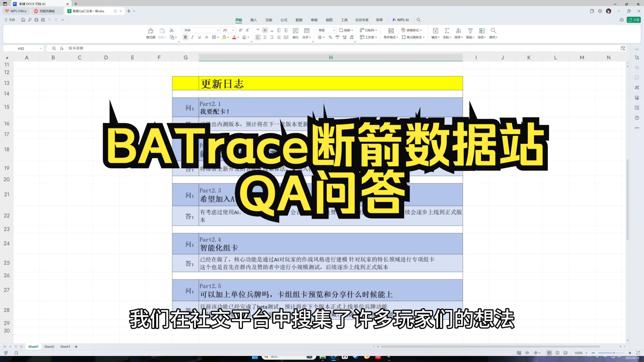The height and width of the screenshot is (362, 644).
Task: Switch to the 公式 Formulas tab
Action: click(284, 20)
